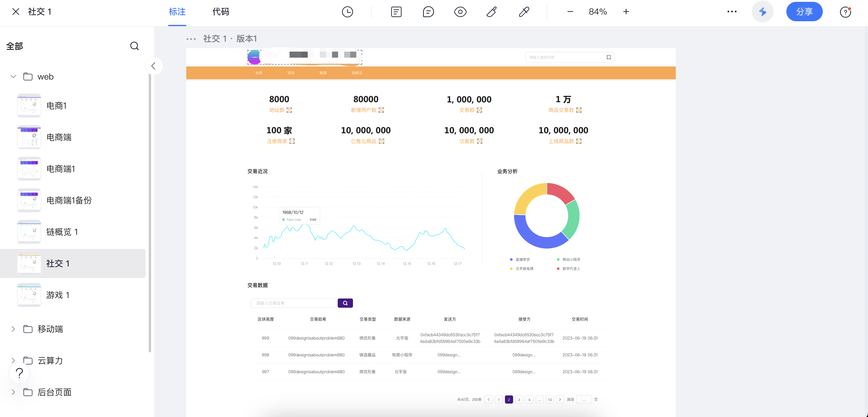Close the 社交 1 viewer with the X icon
Image resolution: width=868 pixels, height=417 pixels.
15,12
